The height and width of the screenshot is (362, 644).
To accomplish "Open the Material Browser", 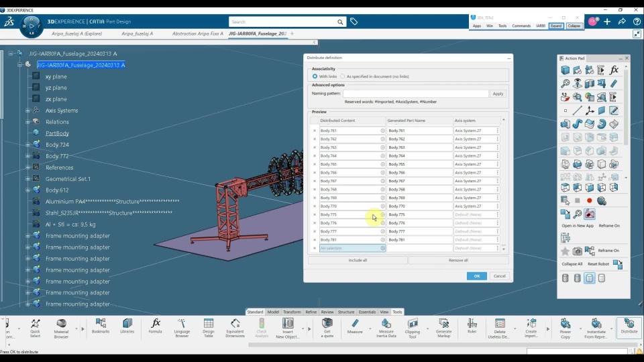I will coord(61,328).
